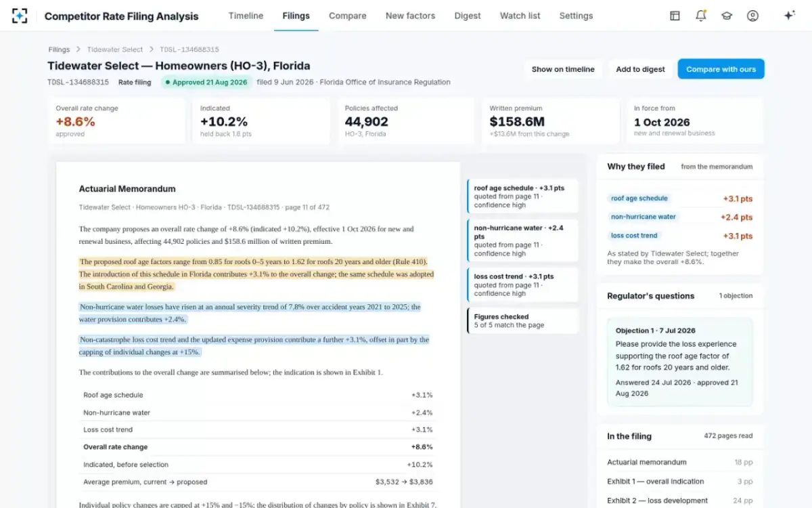812x508 pixels.
Task: Open the non-hurricane water annotation card
Action: coord(522,240)
